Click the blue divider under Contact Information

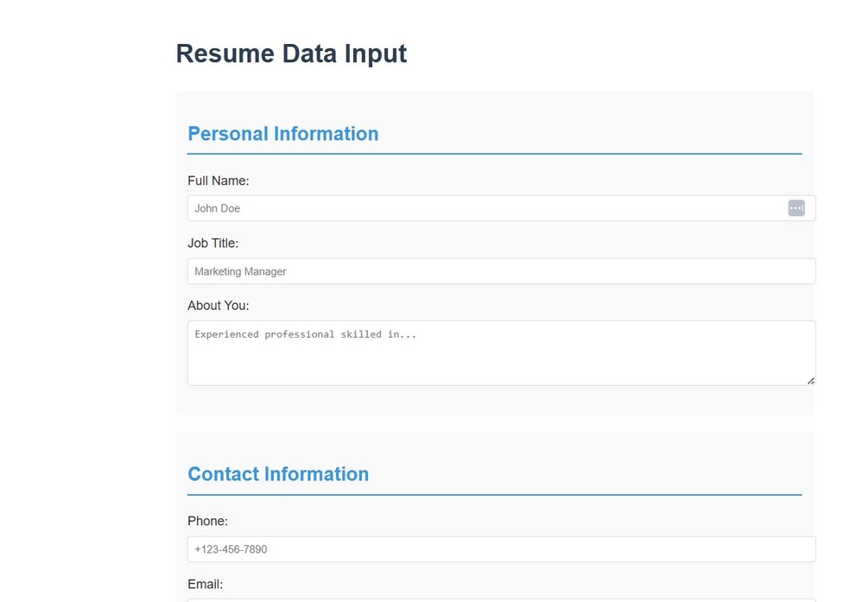[494, 495]
